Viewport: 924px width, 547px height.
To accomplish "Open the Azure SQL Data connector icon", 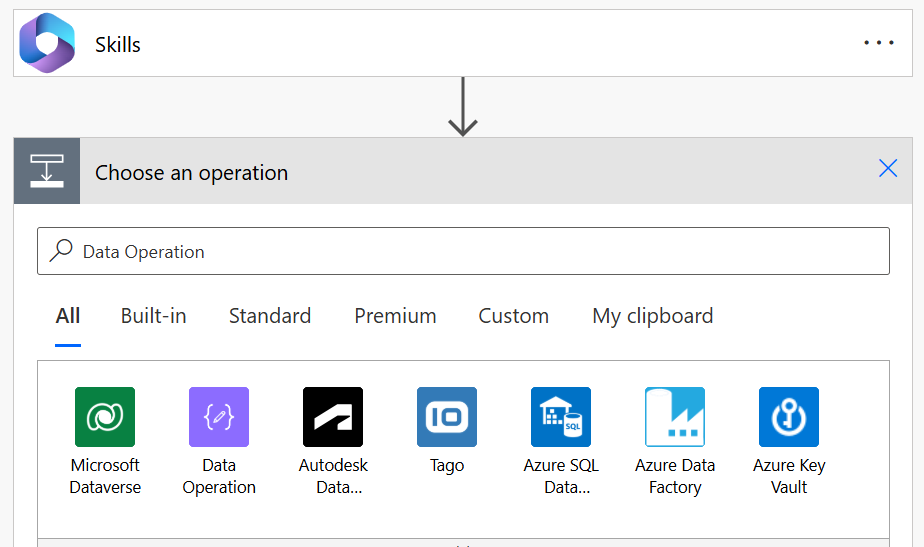I will [561, 417].
